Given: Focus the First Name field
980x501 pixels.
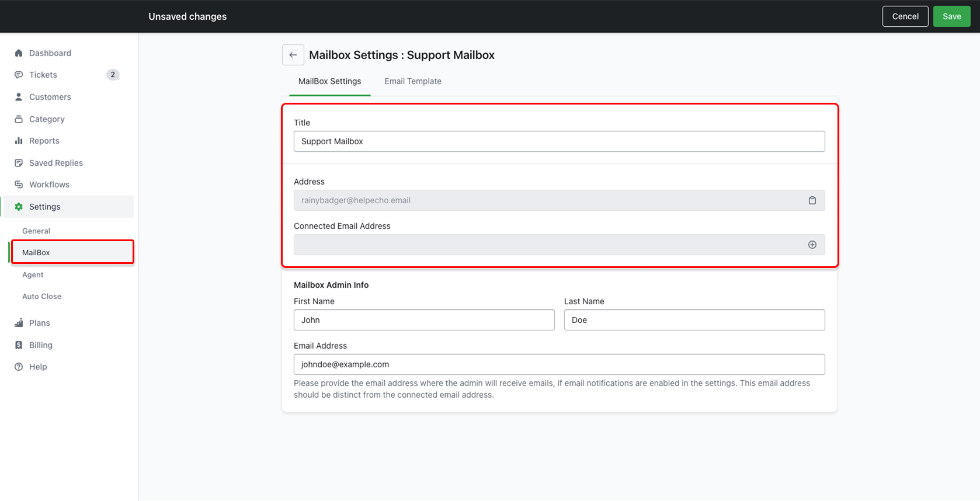Looking at the screenshot, I should coord(424,320).
